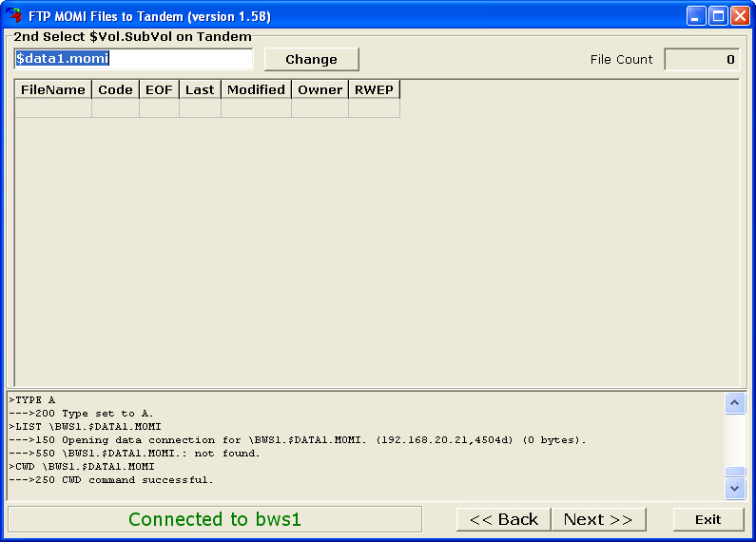756x542 pixels.
Task: Click the Last column header
Action: [x=200, y=89]
